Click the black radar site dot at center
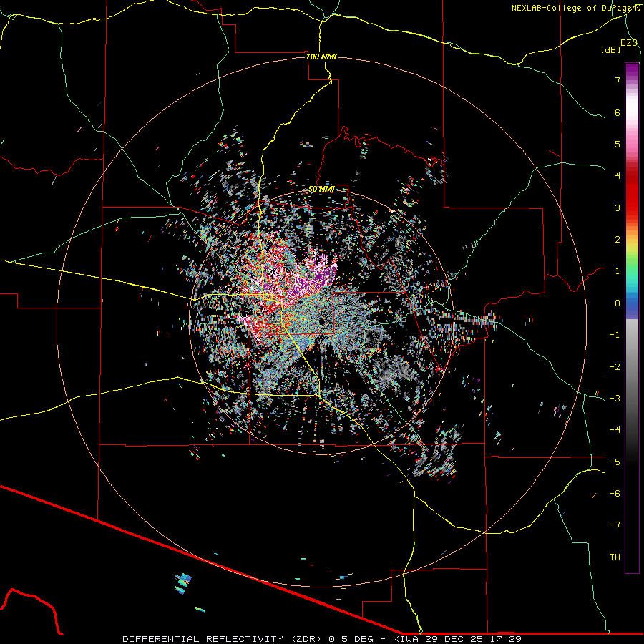Screen dimensions: 644x644 321,321
